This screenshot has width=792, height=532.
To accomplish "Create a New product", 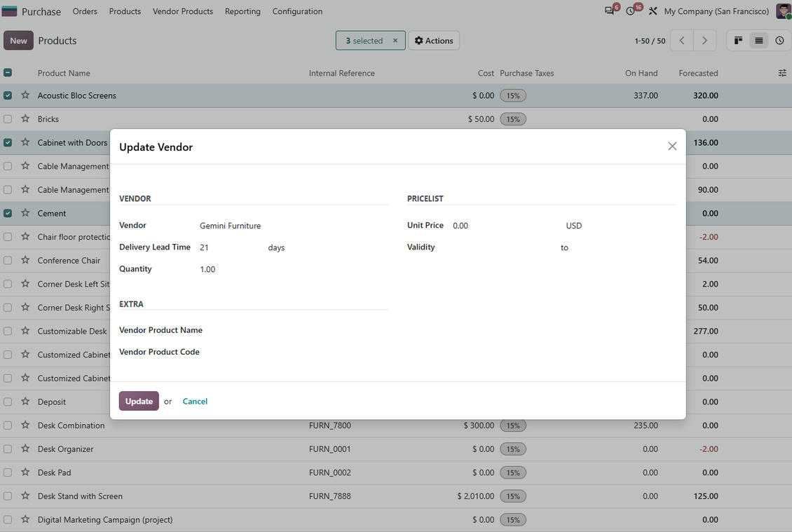I will [19, 41].
